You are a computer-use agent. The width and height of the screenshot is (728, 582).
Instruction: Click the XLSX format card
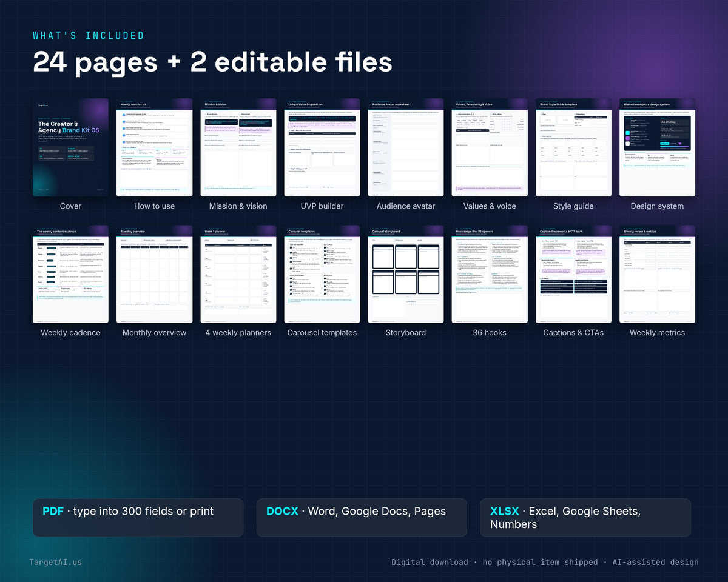coord(585,518)
